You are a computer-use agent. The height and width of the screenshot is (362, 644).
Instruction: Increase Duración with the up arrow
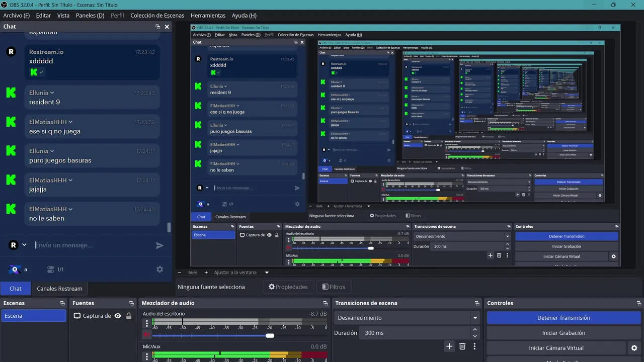(475, 330)
